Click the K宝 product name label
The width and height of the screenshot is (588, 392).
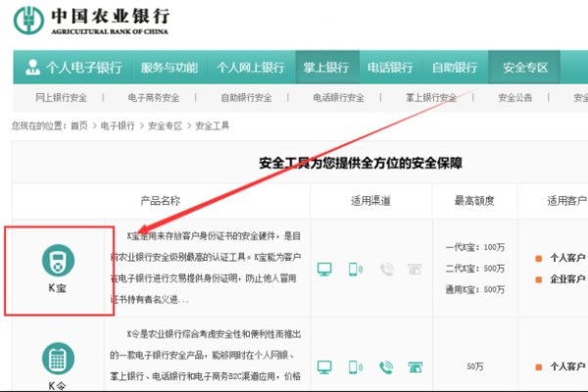(x=58, y=288)
